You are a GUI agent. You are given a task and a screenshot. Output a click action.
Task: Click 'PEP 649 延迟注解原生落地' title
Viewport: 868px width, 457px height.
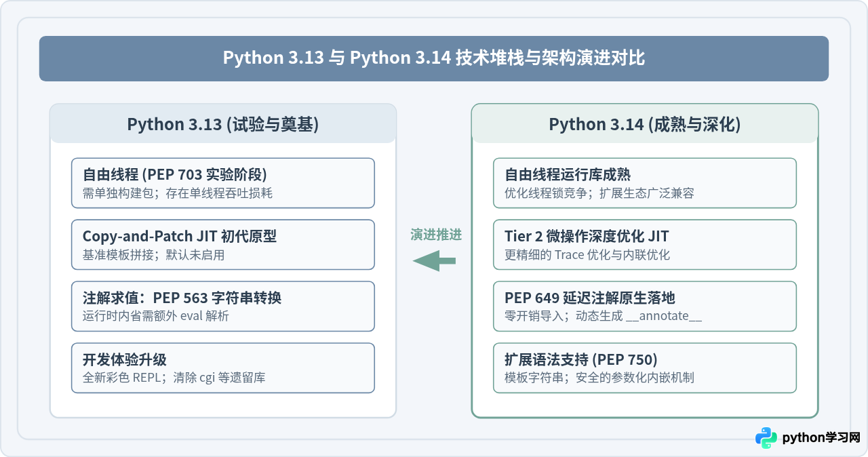click(589, 298)
